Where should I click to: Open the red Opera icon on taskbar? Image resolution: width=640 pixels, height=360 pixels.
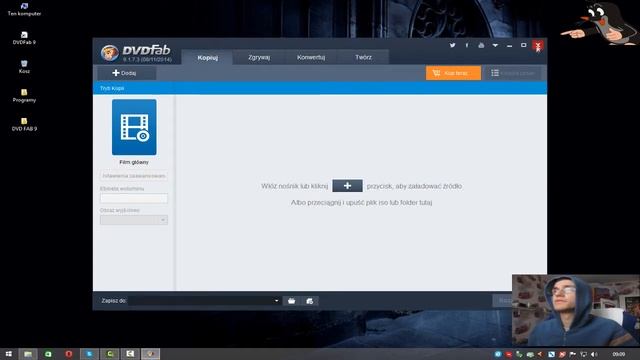[69, 354]
